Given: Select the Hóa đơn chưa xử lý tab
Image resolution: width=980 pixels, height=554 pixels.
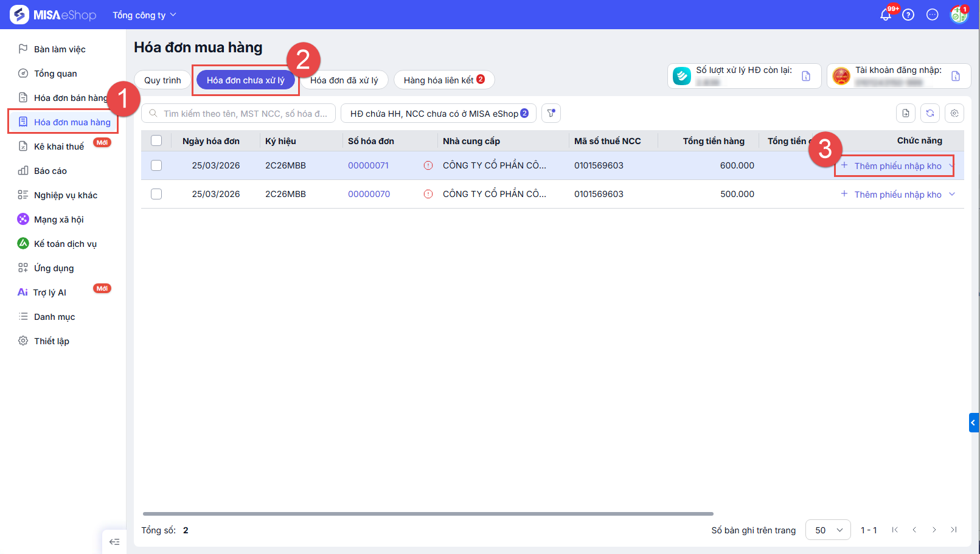Looking at the screenshot, I should [x=246, y=80].
